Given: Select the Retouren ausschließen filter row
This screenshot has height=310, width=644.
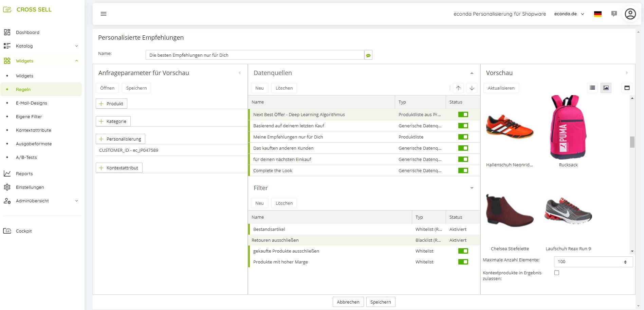Looking at the screenshot, I should pyautogui.click(x=364, y=240).
